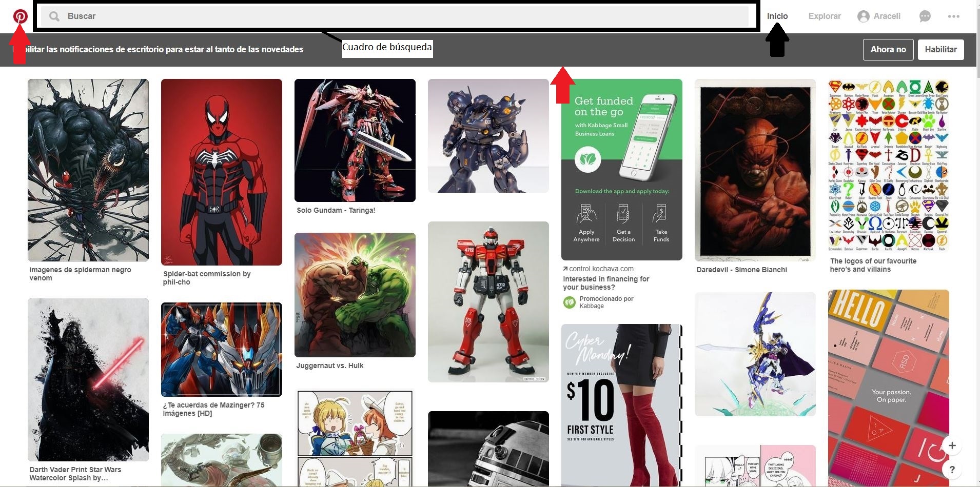Click the external link arrow icon by kochava
980x487 pixels.
pyautogui.click(x=565, y=269)
